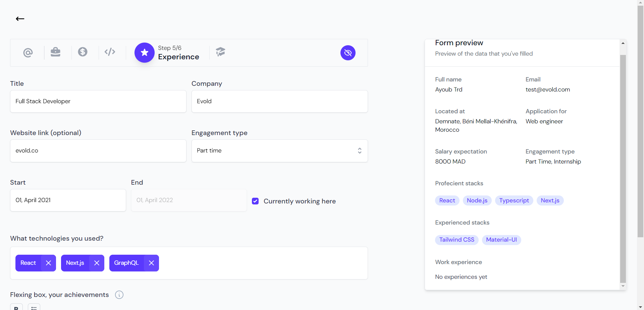644x310 pixels.
Task: Delete the GraphQL tag
Action: pyautogui.click(x=152, y=263)
